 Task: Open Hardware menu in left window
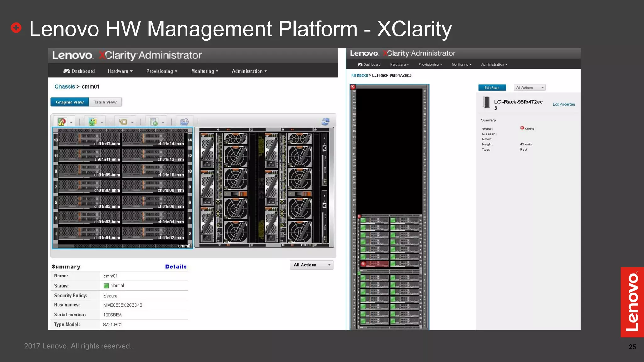[x=120, y=71]
